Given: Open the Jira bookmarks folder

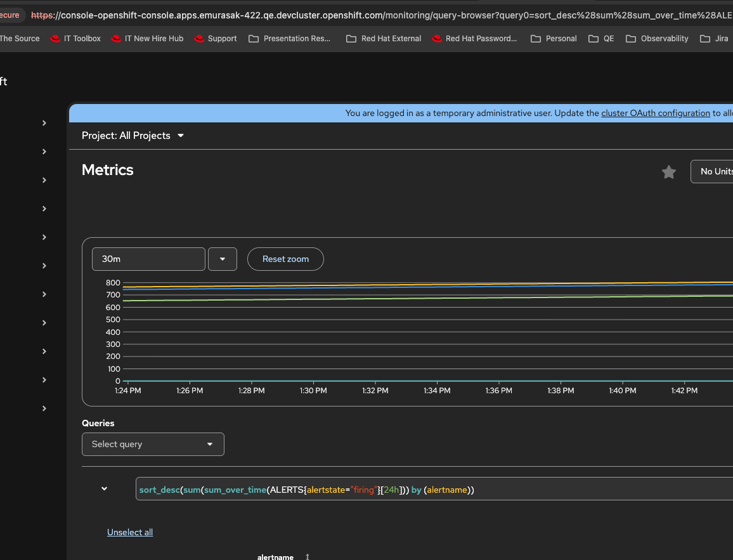Looking at the screenshot, I should point(715,39).
